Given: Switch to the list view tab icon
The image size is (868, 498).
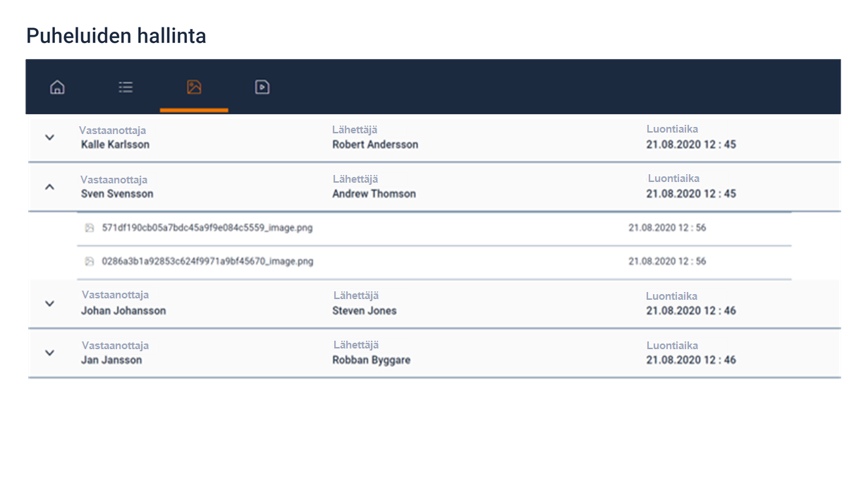Looking at the screenshot, I should (126, 87).
